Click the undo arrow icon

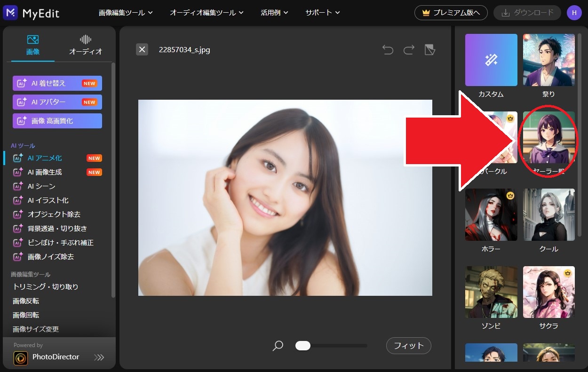click(388, 50)
